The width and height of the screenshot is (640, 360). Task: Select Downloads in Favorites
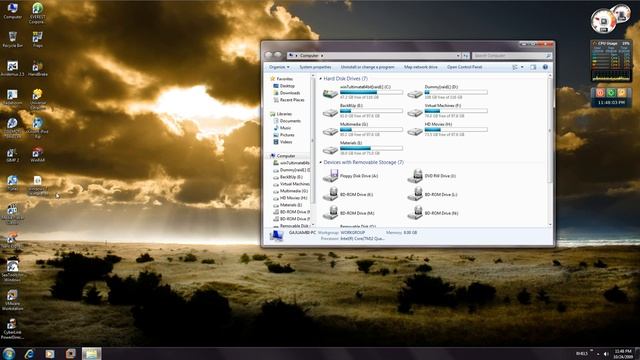click(287, 93)
